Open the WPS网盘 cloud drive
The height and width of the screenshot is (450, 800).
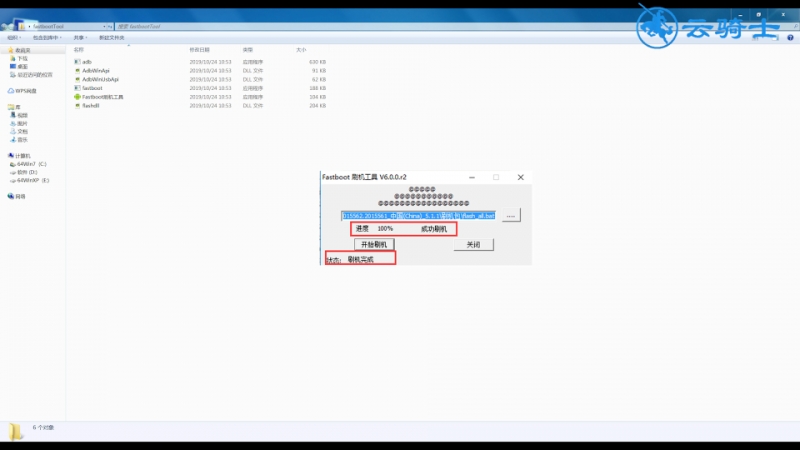22,91
